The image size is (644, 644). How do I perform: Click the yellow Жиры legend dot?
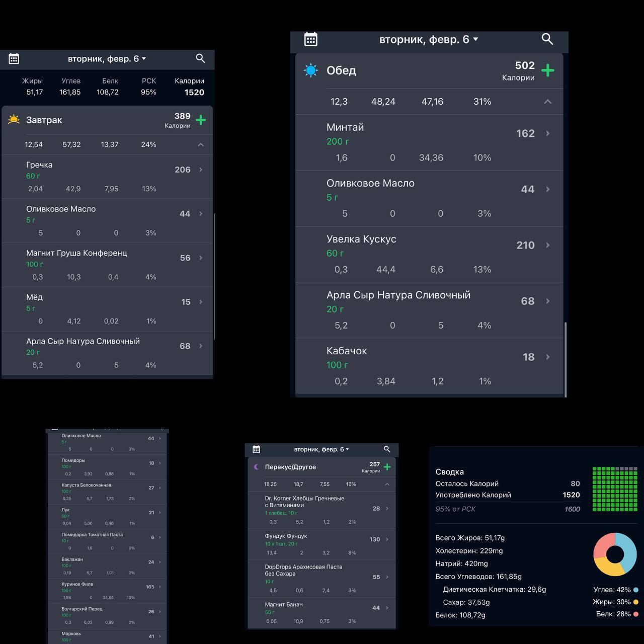tap(636, 602)
